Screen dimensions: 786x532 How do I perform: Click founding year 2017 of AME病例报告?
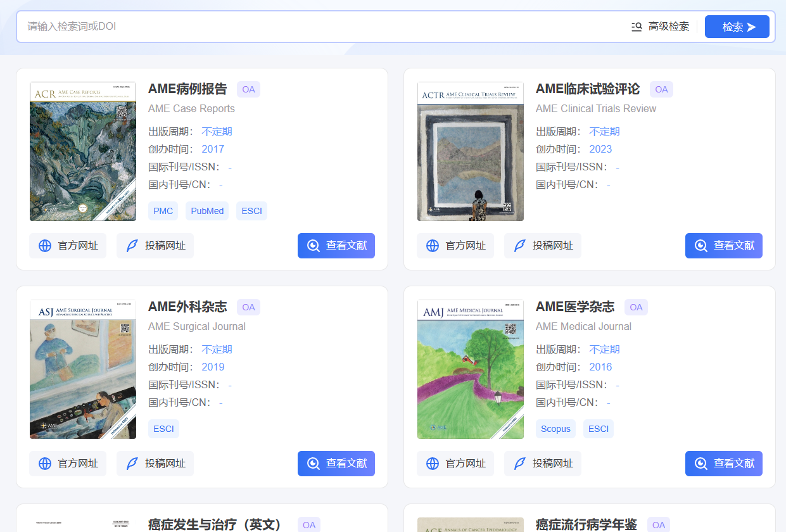[213, 149]
